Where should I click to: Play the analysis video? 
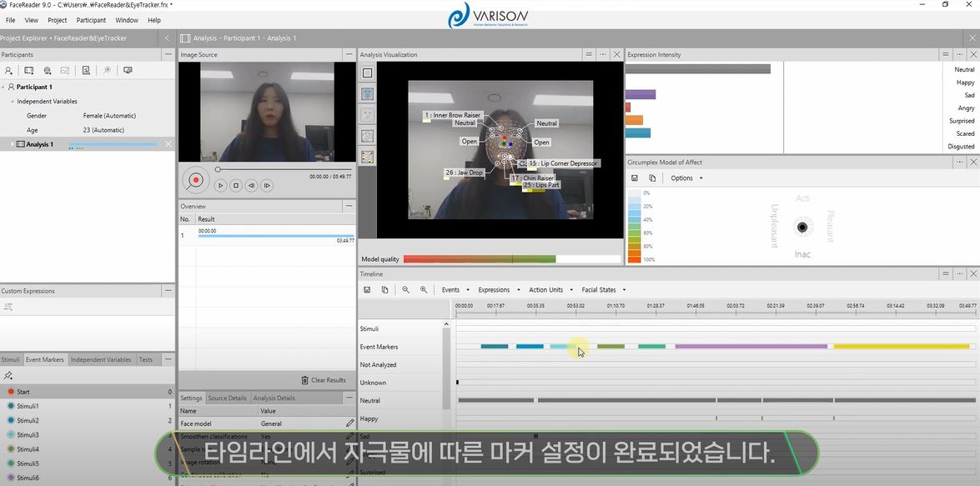[220, 185]
